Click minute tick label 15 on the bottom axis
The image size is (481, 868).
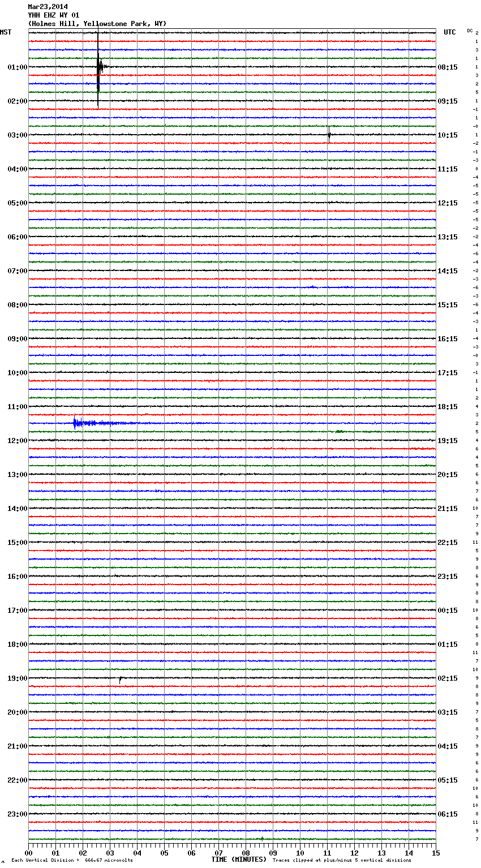pos(436,853)
